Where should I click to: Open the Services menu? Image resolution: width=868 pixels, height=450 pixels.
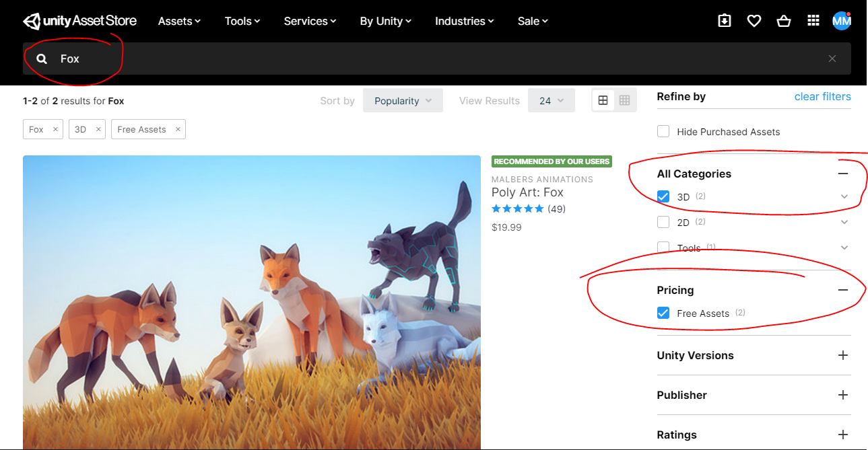coord(310,21)
